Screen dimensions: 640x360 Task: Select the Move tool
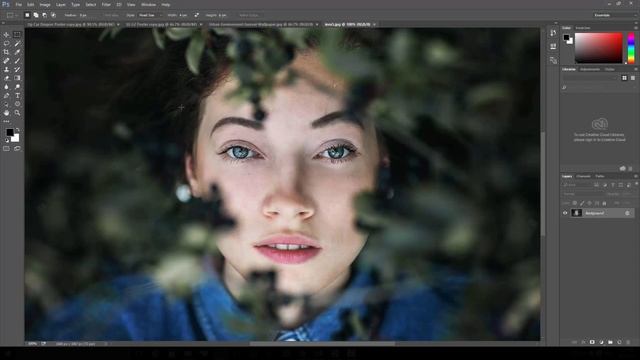coord(6,35)
